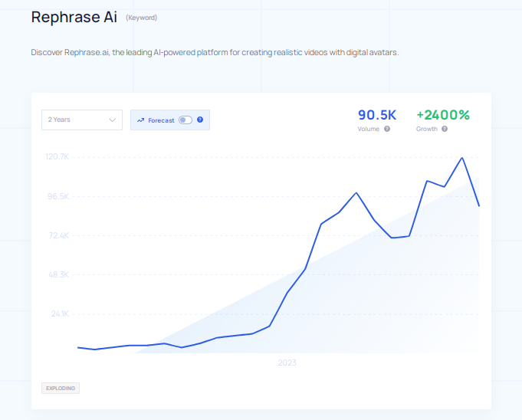Click the question mark icon next to Volume

tap(387, 129)
